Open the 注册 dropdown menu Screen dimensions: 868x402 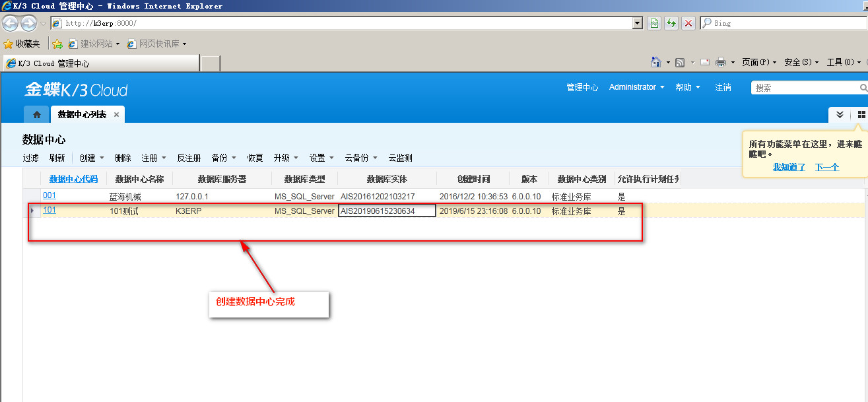pyautogui.click(x=154, y=158)
